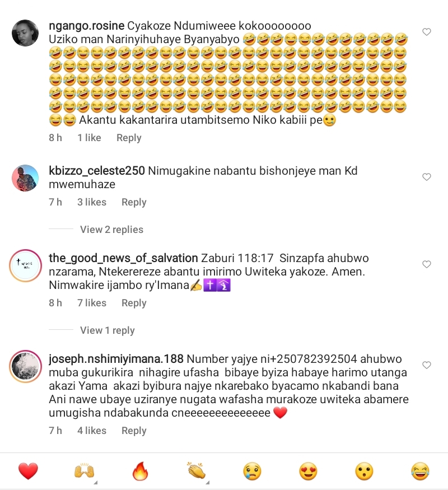
Task: Open kbizzo_celeste250 profile via username
Action: pos(97,171)
